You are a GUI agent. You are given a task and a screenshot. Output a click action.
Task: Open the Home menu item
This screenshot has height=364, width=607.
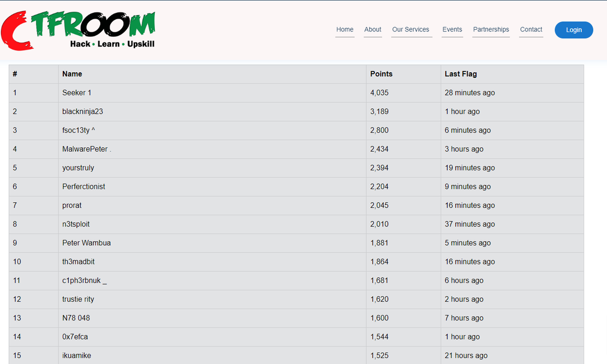click(345, 30)
